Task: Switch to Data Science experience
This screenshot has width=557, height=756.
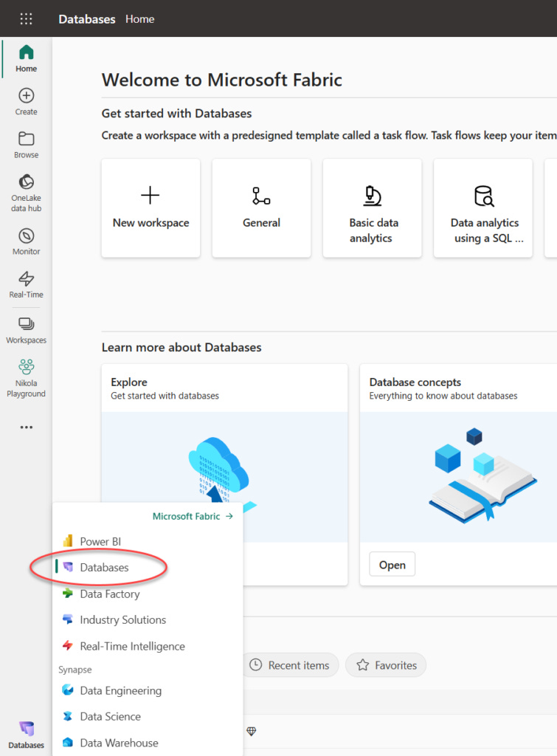Action: [111, 716]
